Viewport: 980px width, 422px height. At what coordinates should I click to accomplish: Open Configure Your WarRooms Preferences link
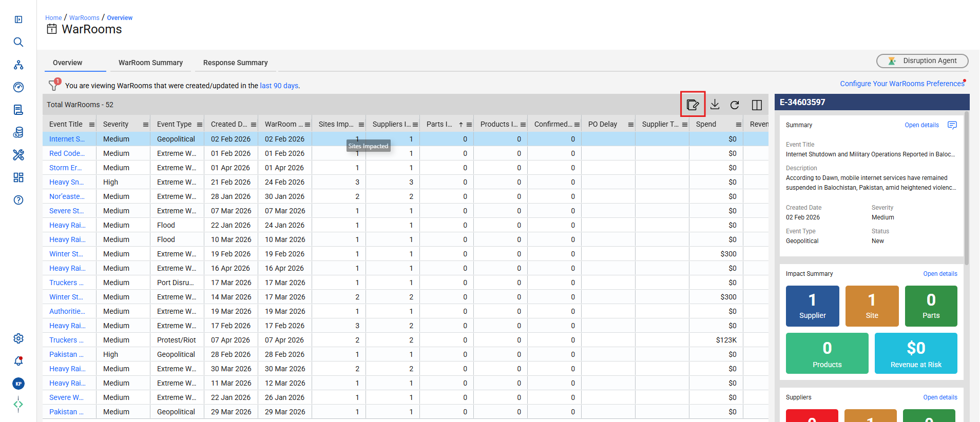tap(902, 84)
